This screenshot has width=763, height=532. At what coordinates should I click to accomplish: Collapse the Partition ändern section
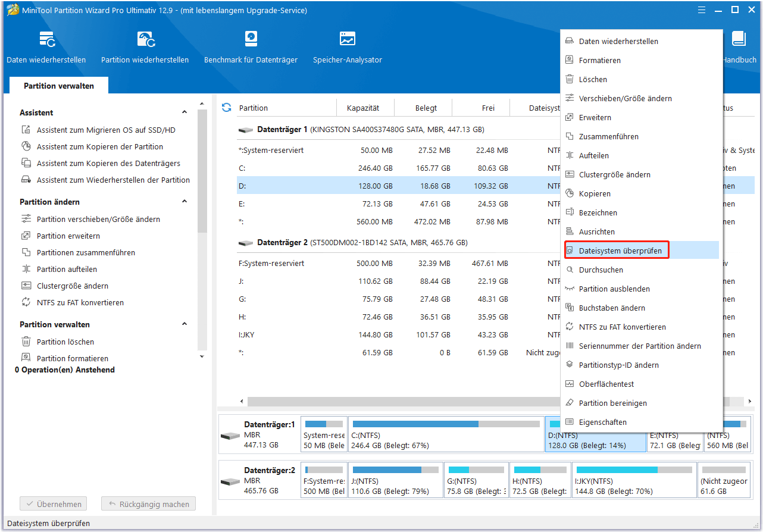(185, 202)
